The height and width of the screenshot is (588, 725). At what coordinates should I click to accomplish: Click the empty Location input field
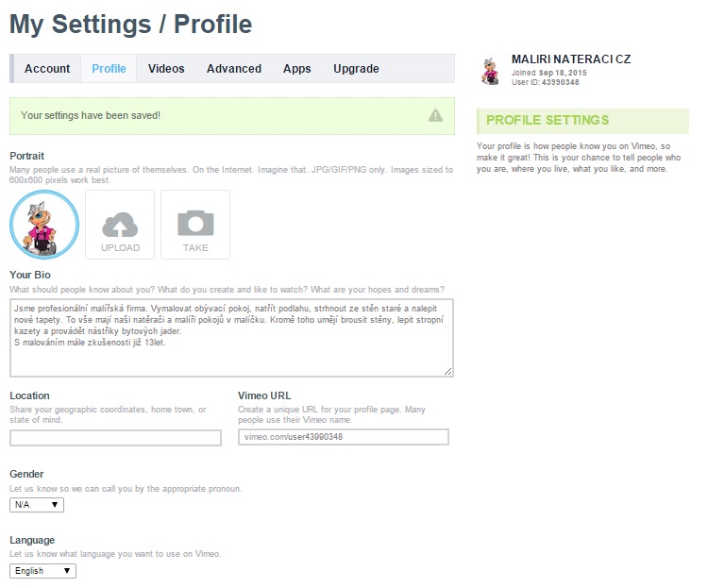pos(115,438)
